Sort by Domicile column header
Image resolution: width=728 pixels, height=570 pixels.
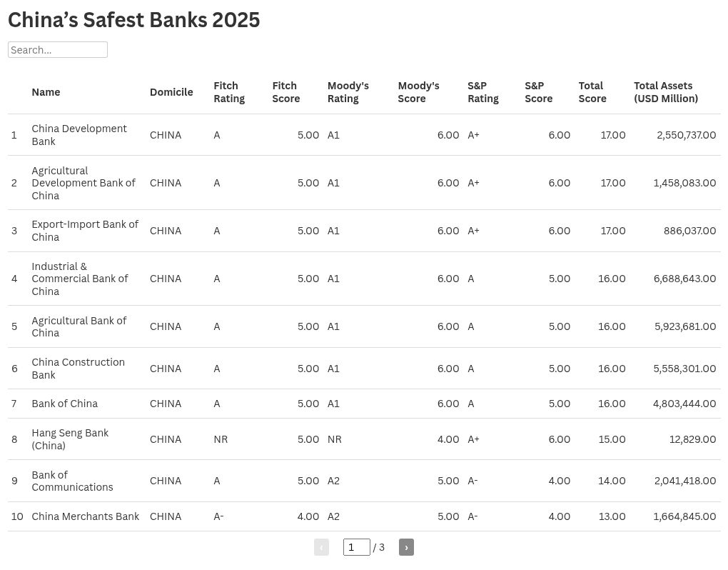pyautogui.click(x=171, y=92)
